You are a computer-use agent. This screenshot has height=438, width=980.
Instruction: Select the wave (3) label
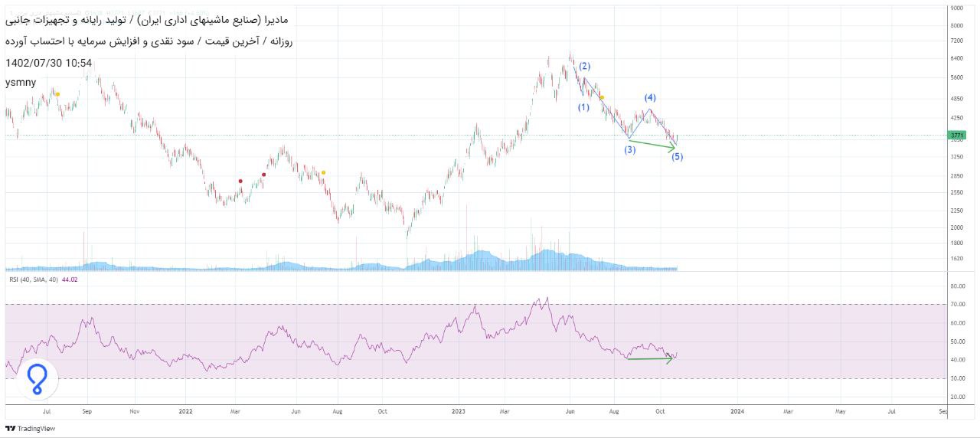point(629,150)
